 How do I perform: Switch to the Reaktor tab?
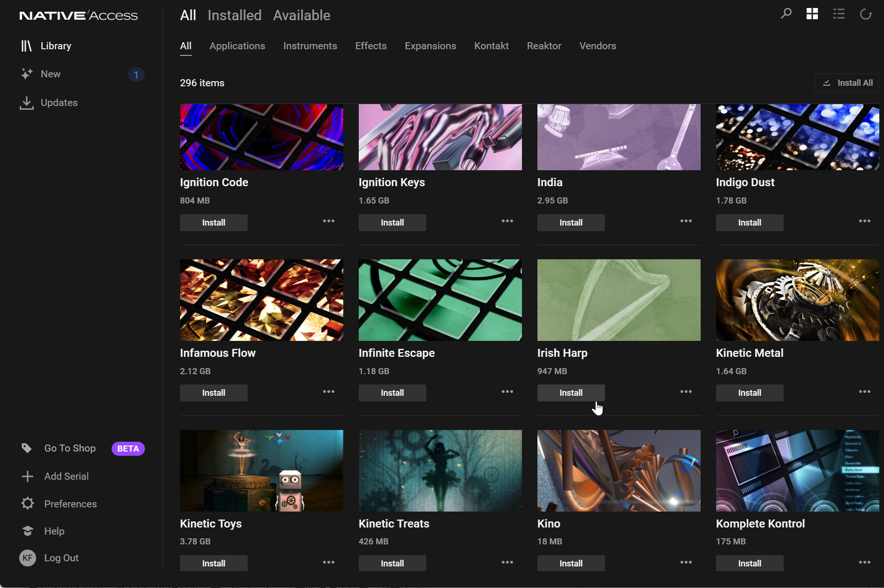coord(544,46)
